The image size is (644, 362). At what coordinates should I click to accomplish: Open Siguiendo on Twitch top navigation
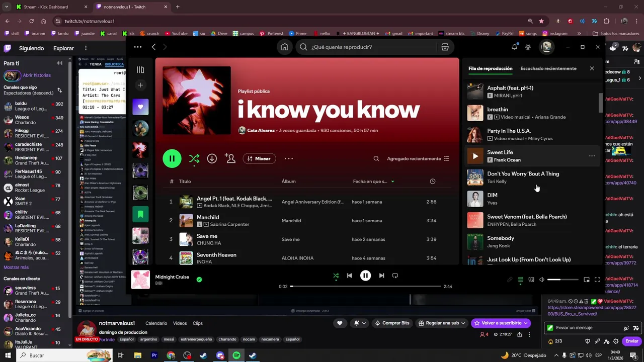31,48
